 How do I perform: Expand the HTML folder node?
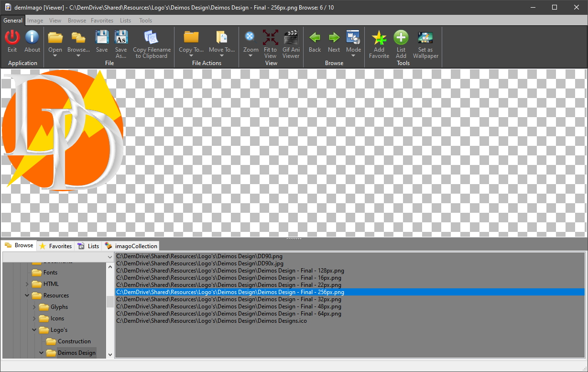point(27,284)
